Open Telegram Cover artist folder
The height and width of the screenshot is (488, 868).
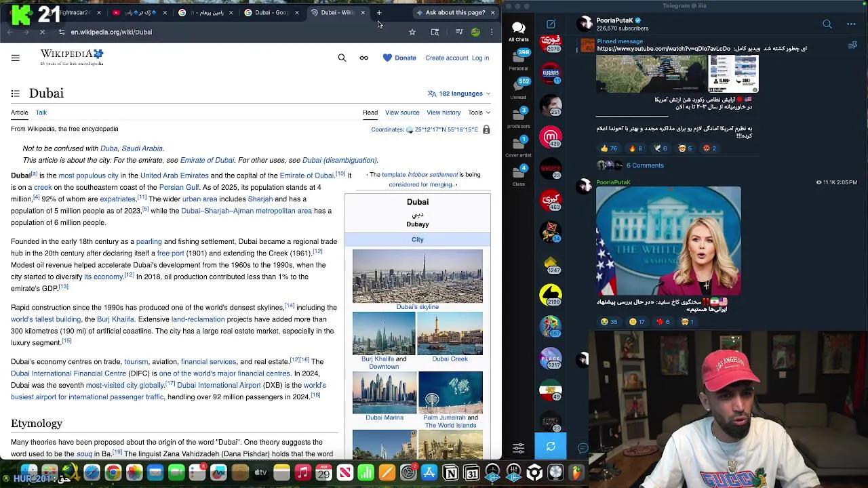[x=519, y=146]
